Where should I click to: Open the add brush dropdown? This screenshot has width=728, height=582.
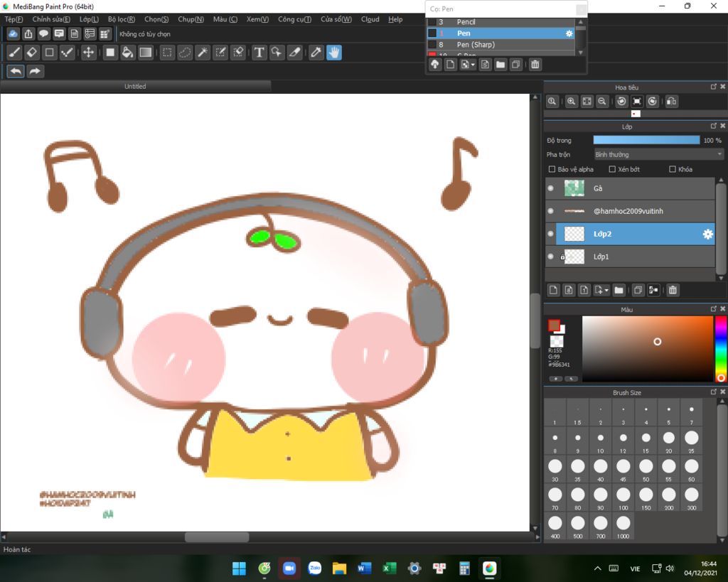[x=468, y=65]
